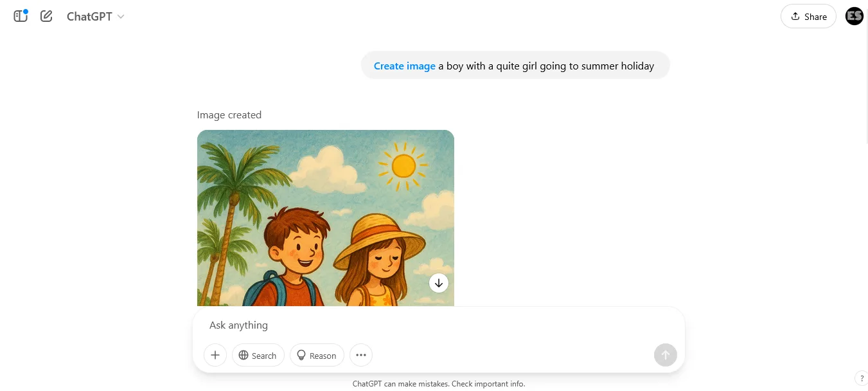This screenshot has width=868, height=391.
Task: Click the ChatGPT can make mistakes disclaimer
Action: tap(438, 384)
